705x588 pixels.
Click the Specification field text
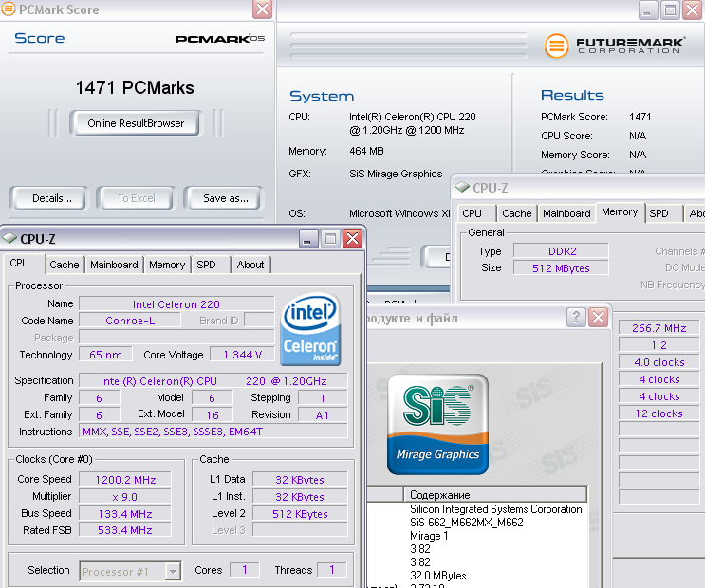pyautogui.click(x=213, y=380)
